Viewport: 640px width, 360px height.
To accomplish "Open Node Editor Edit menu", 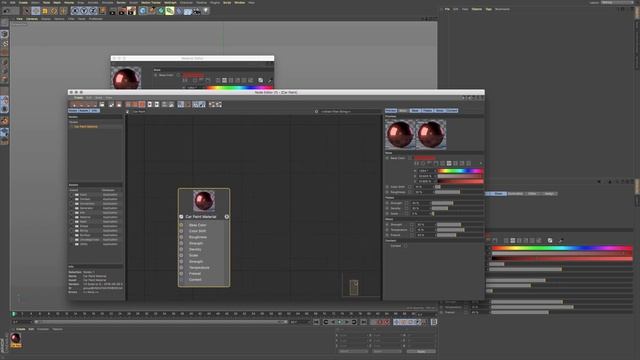I will coord(89,98).
